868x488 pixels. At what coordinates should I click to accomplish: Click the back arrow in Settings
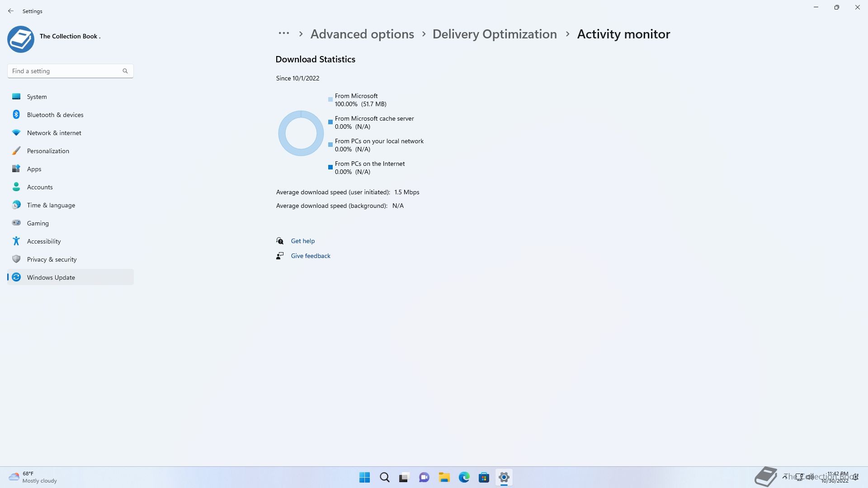(11, 11)
